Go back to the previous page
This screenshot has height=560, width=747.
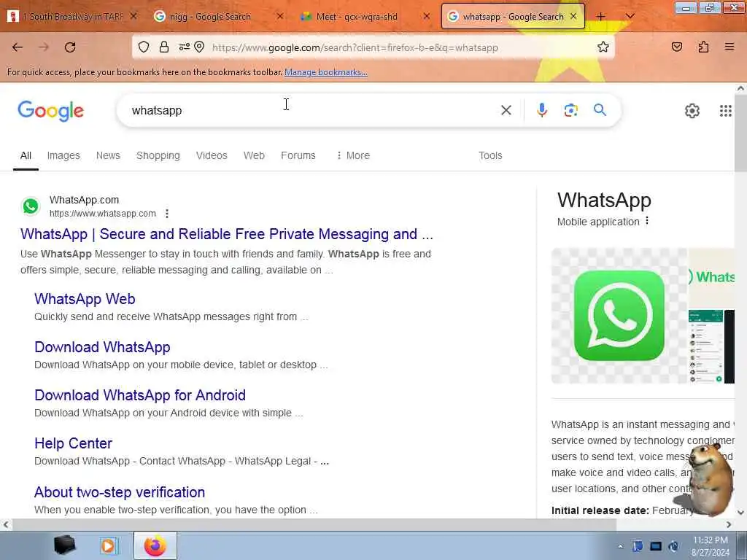(x=18, y=47)
